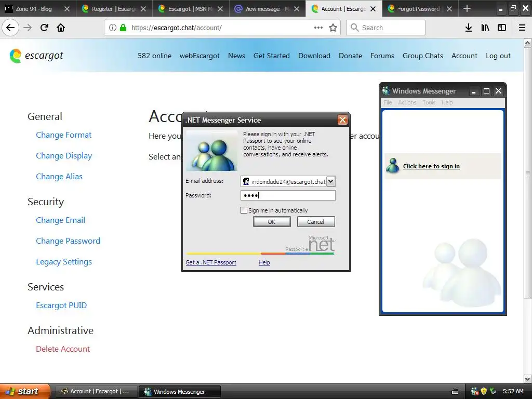Open Change Password link
The width and height of the screenshot is (532, 399).
[68, 241]
